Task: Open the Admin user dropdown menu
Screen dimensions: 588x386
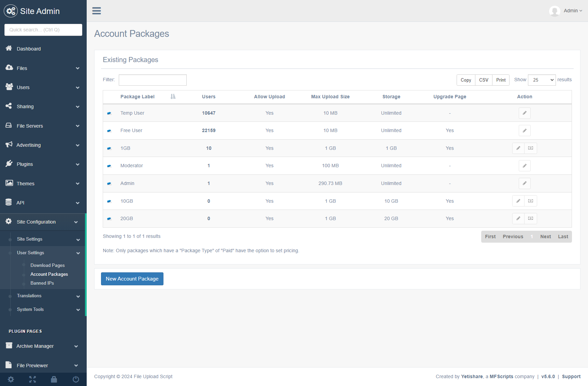Action: [573, 11]
